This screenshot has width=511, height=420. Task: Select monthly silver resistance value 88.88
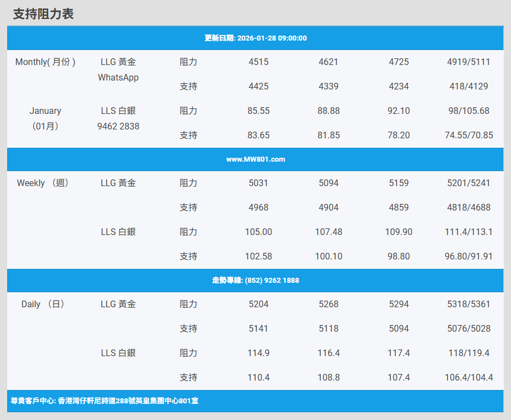pos(329,111)
